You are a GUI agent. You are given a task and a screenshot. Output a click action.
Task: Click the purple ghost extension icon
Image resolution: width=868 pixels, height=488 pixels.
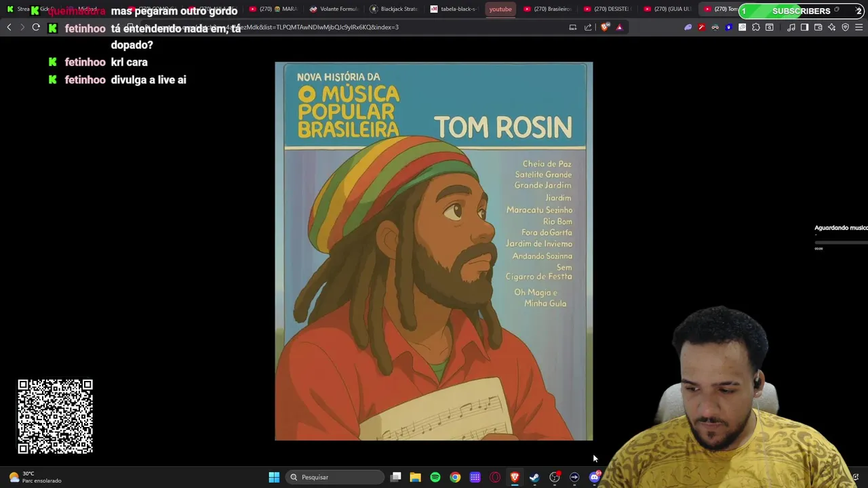(688, 27)
